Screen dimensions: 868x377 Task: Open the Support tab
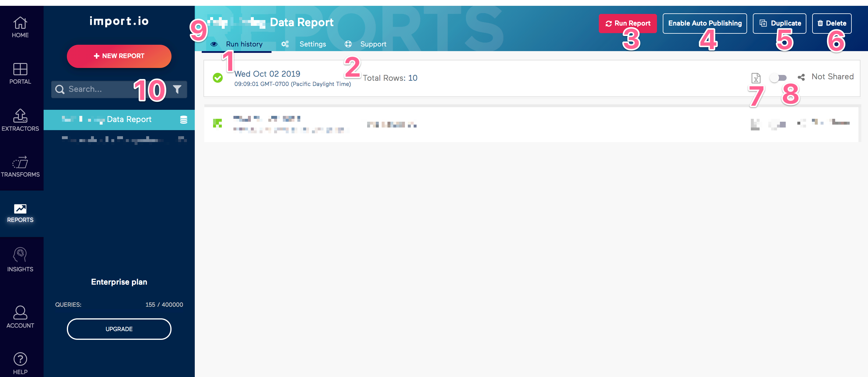pyautogui.click(x=373, y=44)
